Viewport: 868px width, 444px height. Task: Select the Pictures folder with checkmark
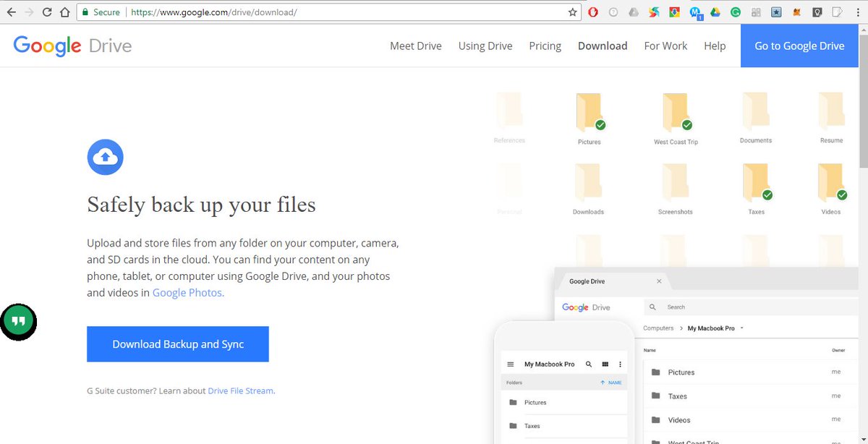click(590, 119)
